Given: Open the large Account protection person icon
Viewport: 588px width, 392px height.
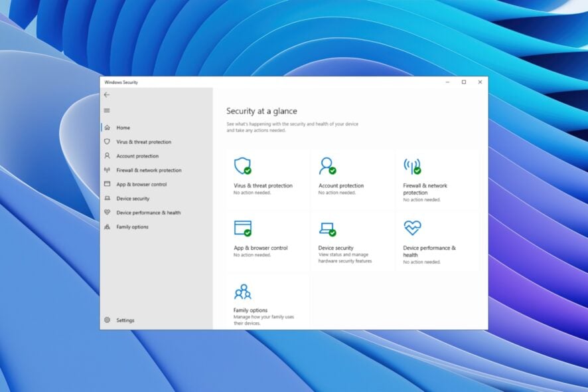Looking at the screenshot, I should click(327, 165).
